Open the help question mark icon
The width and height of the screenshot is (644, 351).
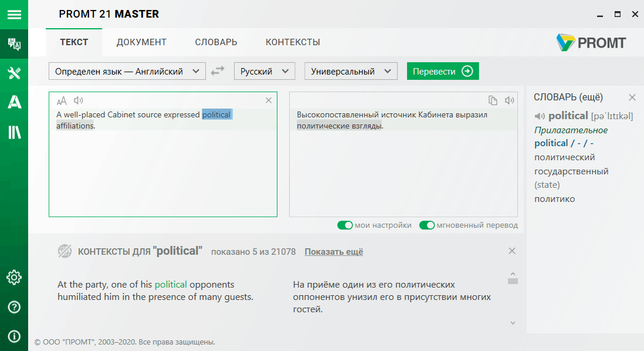coord(14,307)
